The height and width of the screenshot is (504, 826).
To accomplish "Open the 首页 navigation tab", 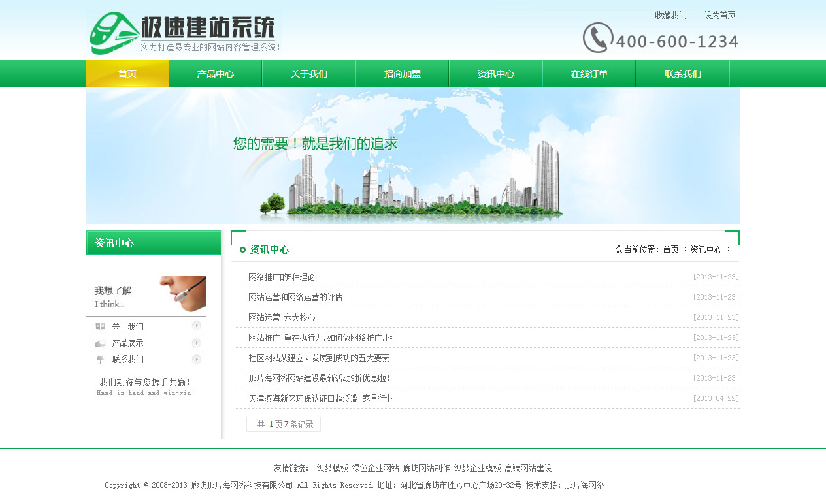I will 127,74.
